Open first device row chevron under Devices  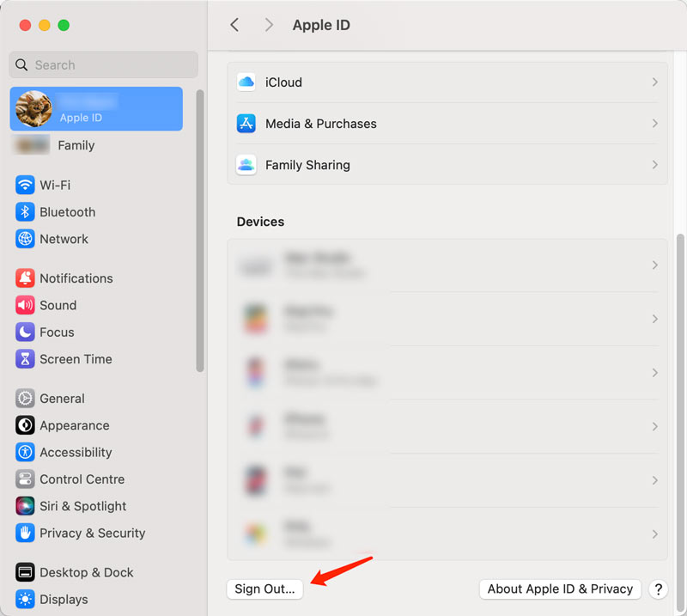pos(655,265)
